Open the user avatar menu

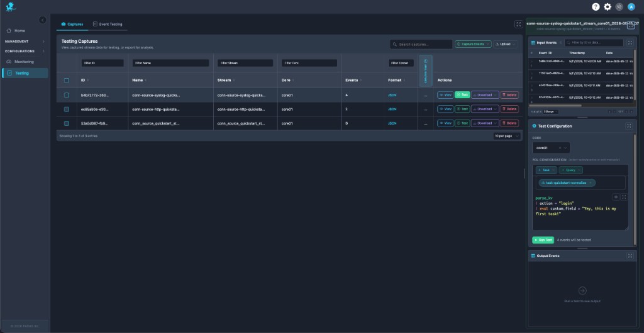pos(631,6)
